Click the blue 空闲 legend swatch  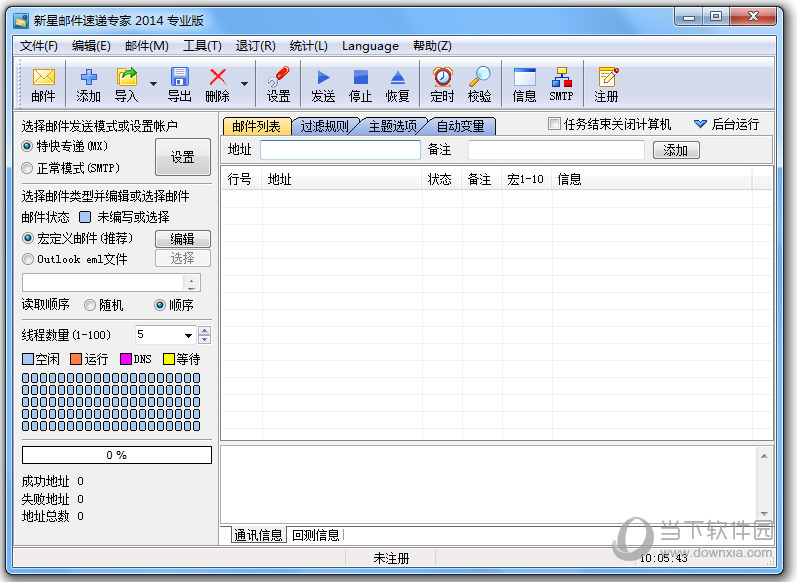[x=28, y=359]
